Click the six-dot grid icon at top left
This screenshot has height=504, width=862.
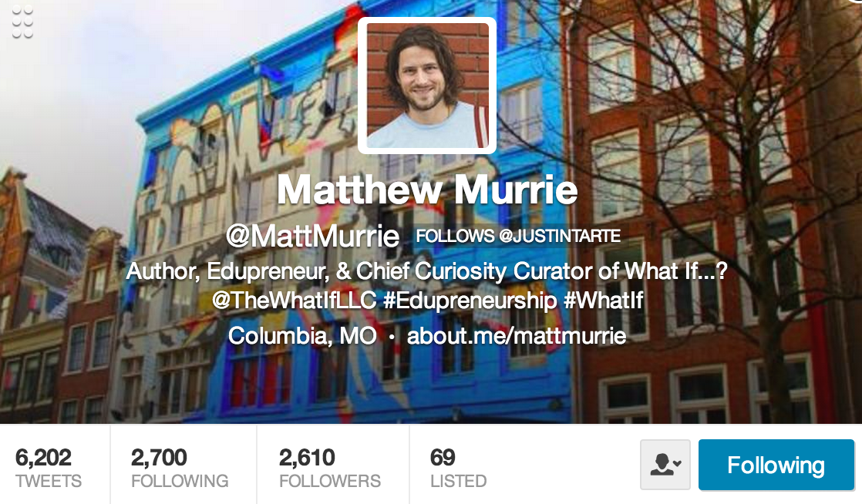coord(22,22)
